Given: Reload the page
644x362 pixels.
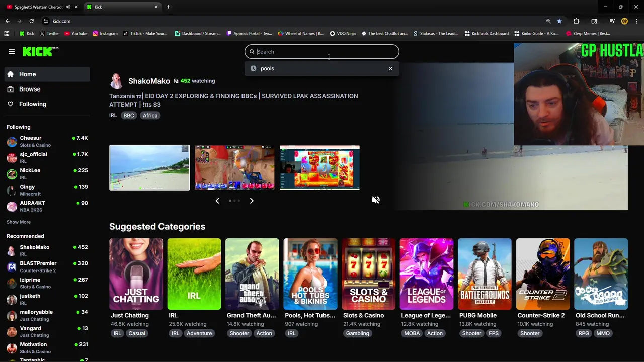Looking at the screenshot, I should pyautogui.click(x=31, y=21).
